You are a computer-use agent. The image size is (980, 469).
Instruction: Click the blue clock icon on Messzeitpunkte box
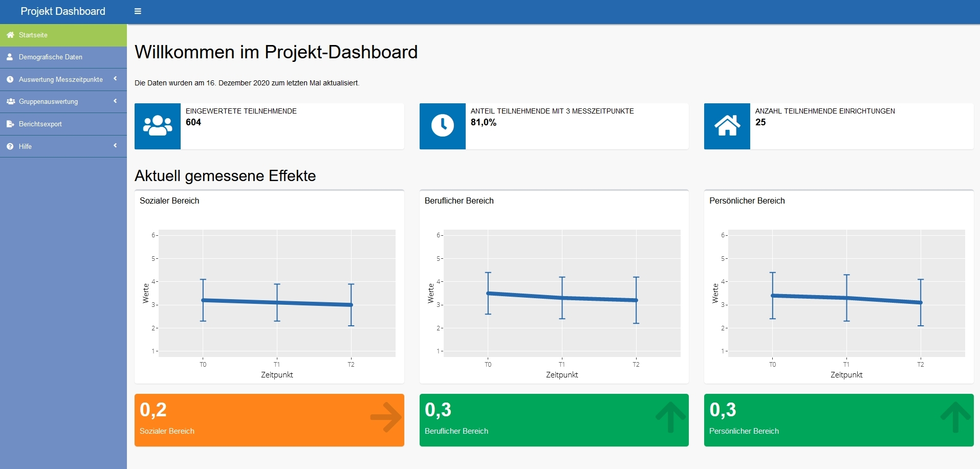coord(442,126)
